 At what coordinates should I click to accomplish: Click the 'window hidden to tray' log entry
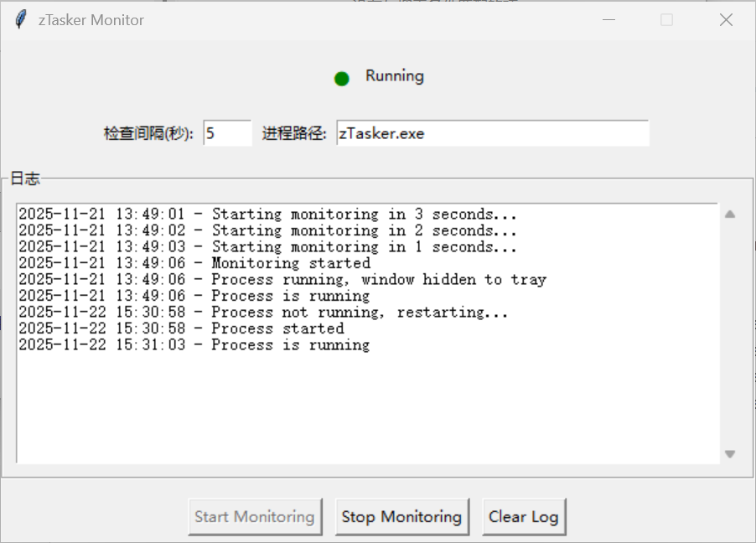pos(352,279)
